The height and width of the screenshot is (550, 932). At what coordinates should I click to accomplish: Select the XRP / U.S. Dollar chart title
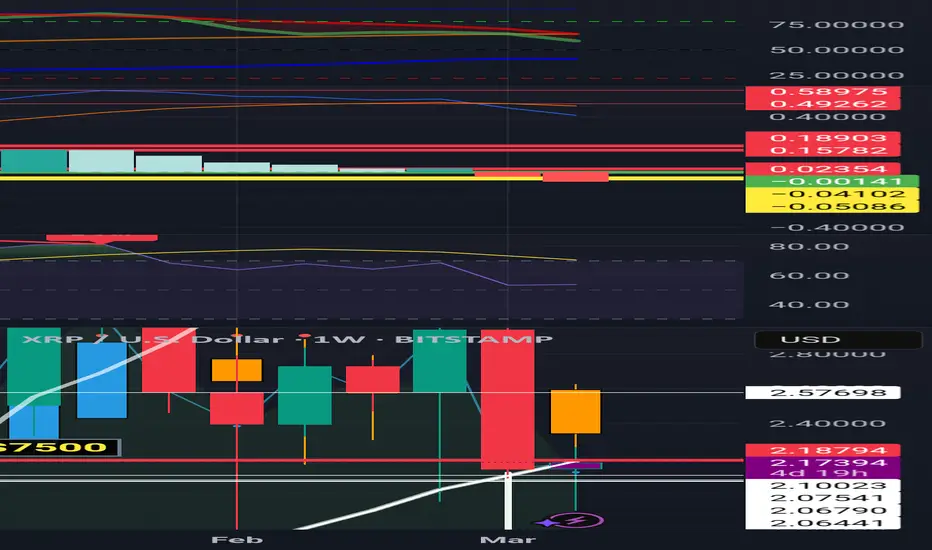[x=287, y=340]
